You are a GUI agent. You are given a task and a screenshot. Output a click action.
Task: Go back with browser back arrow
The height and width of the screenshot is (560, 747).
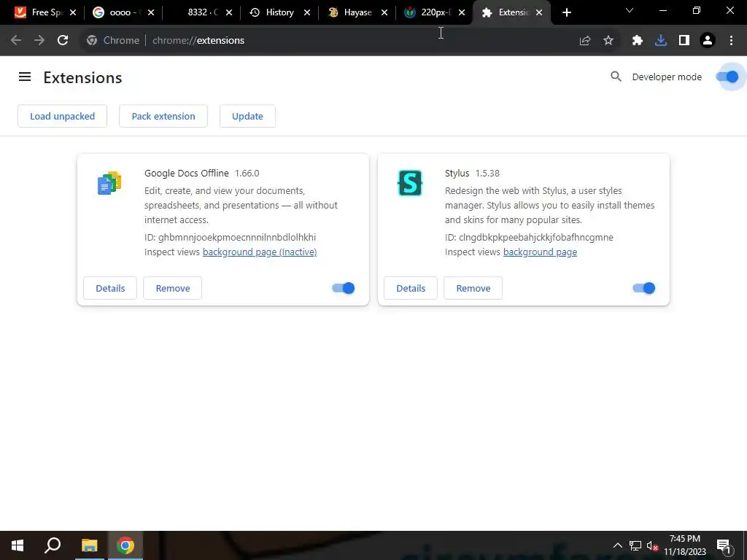click(16, 41)
